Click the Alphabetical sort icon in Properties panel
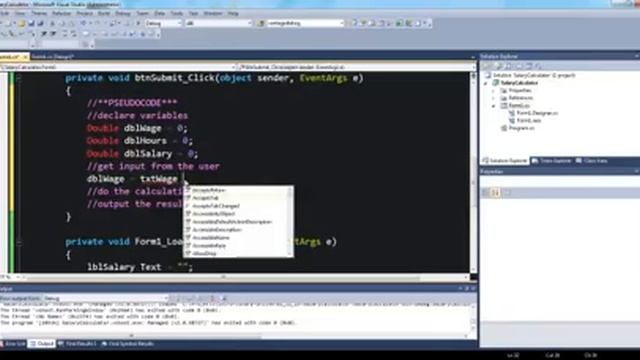Viewport: 640px width, 360px height. [x=495, y=192]
